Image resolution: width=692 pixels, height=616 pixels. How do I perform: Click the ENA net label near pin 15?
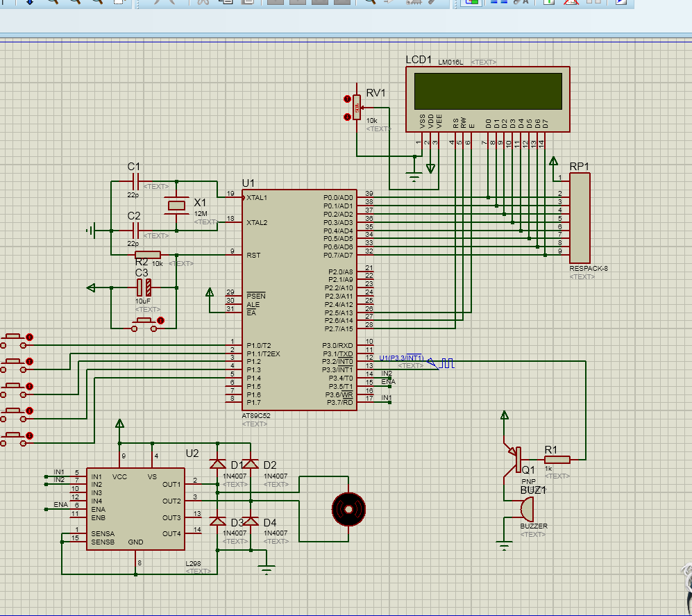[389, 381]
